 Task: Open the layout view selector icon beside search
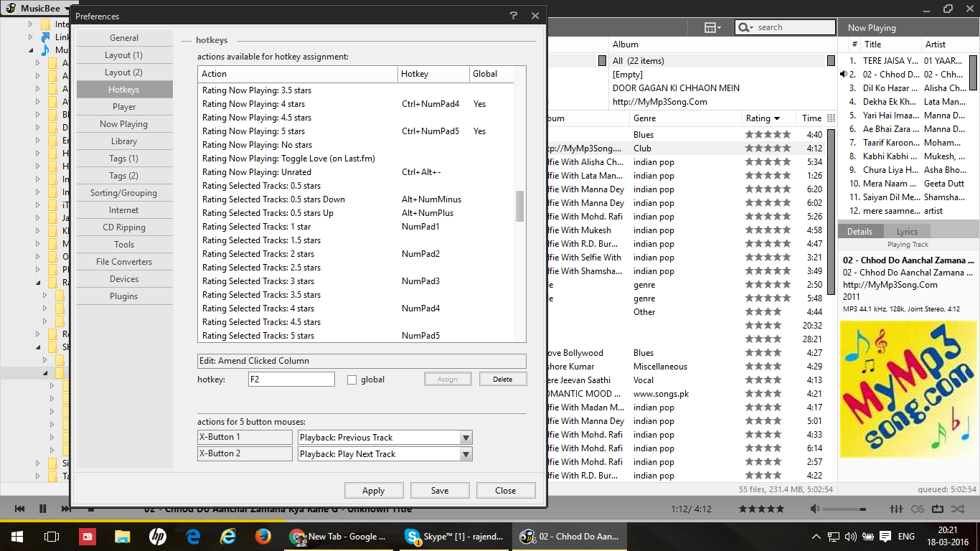point(710,27)
